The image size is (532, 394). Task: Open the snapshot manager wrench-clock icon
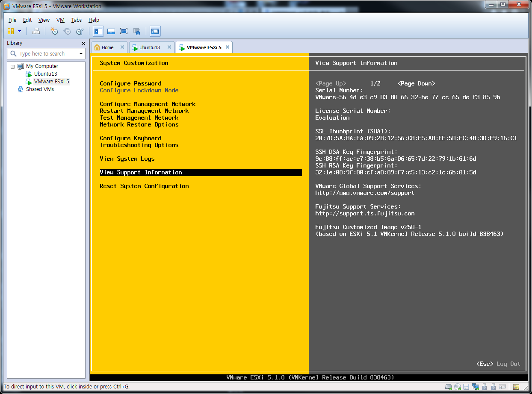pos(80,31)
